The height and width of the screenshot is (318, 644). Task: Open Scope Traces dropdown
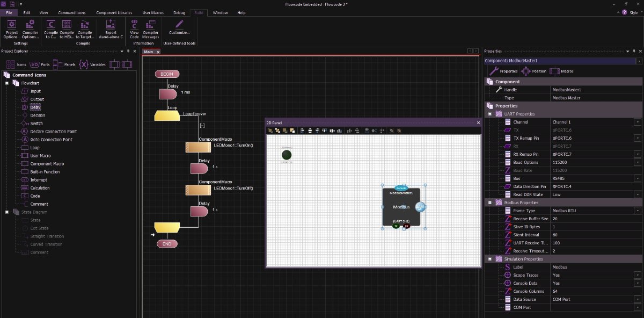(x=638, y=275)
